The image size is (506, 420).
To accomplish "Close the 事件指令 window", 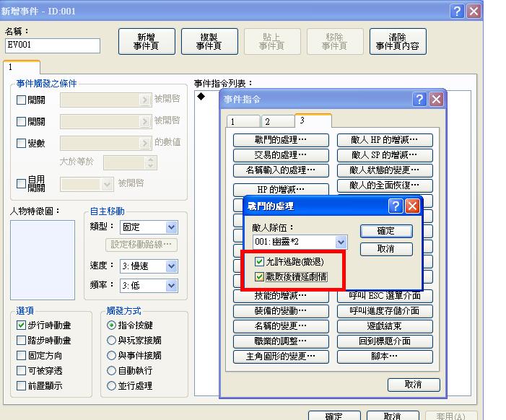I will pos(436,100).
